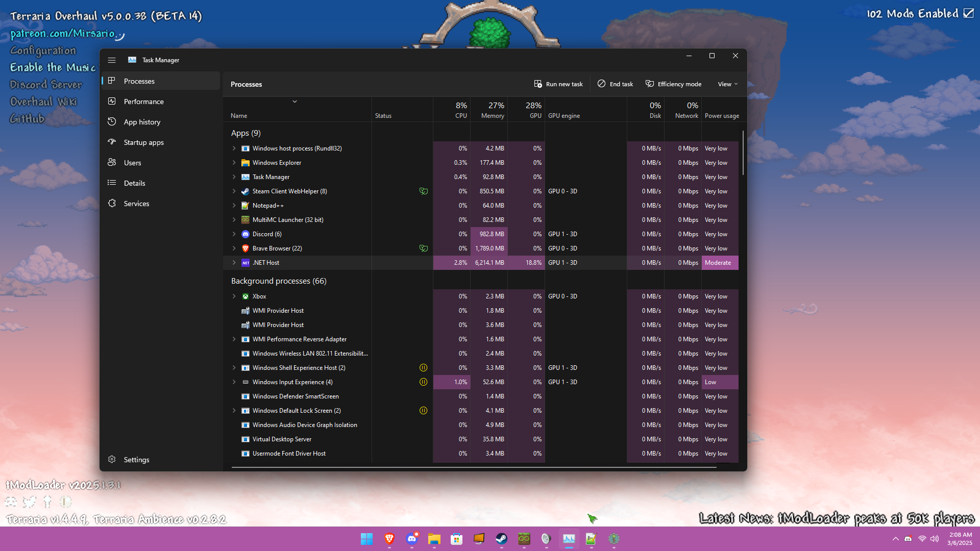Expand the Windows host process (Rundll32) row
Image resolution: width=980 pixels, height=551 pixels.
click(234, 148)
